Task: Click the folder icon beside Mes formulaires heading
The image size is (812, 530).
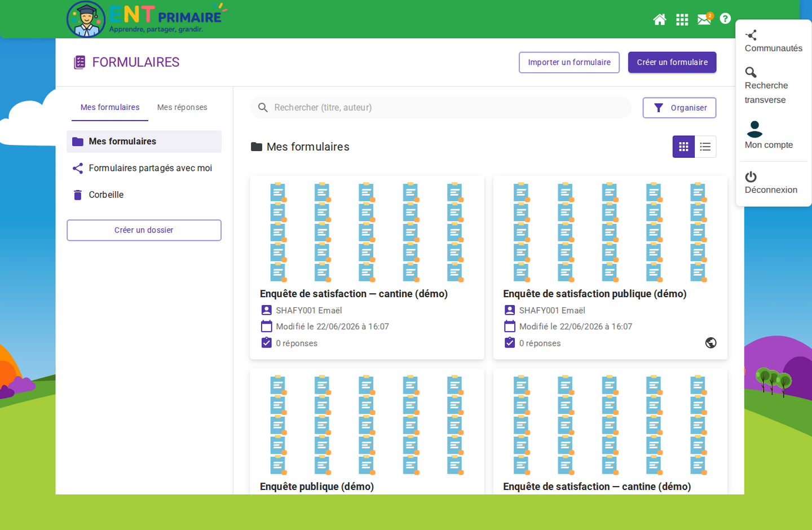Action: click(x=257, y=147)
